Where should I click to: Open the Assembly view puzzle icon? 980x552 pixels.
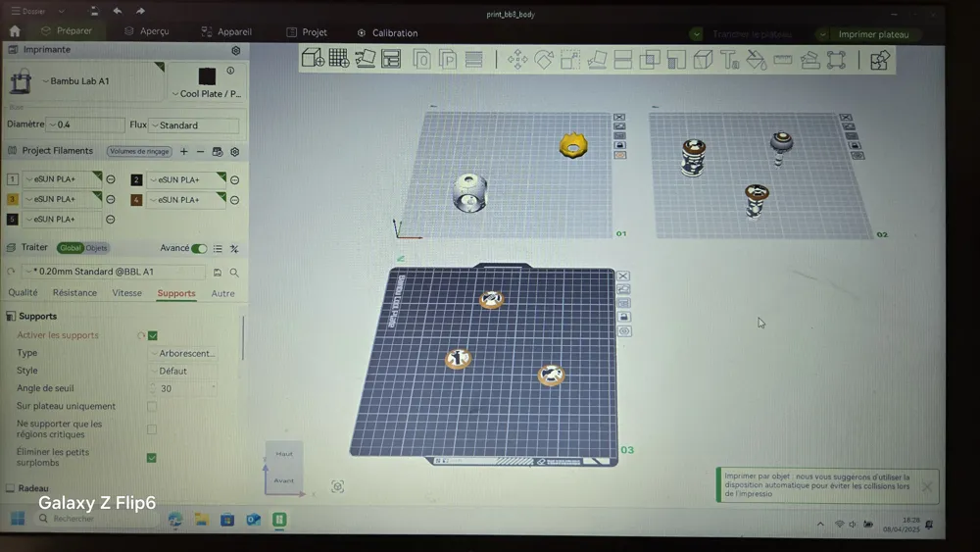879,61
